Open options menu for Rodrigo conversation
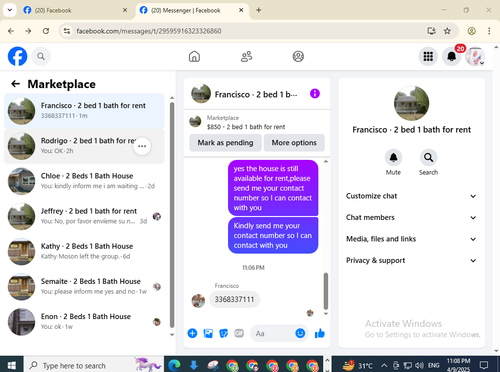Viewport: 500px width, 372px height. tap(142, 146)
